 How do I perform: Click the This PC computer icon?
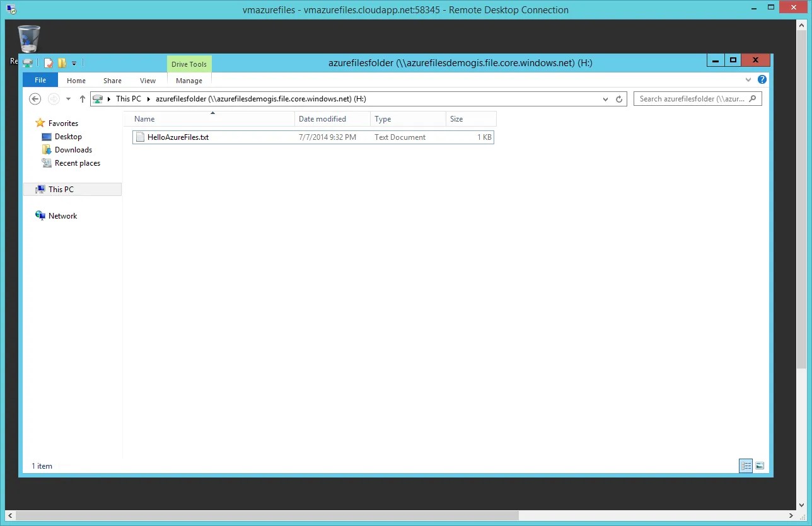pos(40,189)
